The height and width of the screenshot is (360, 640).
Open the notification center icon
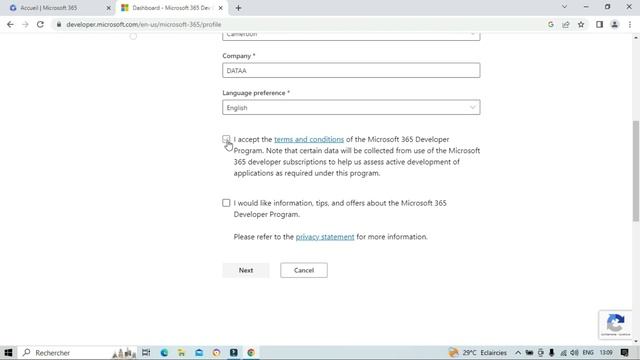(624, 353)
